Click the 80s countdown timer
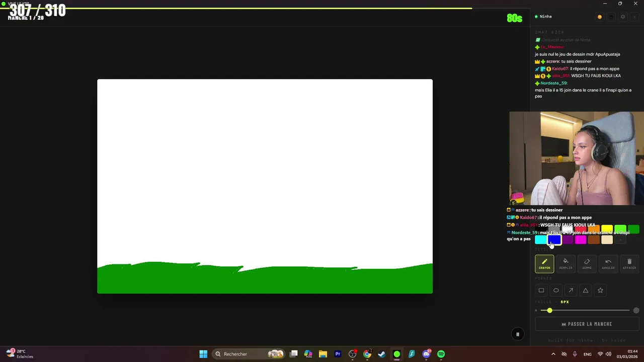The width and height of the screenshot is (644, 362). [x=514, y=18]
